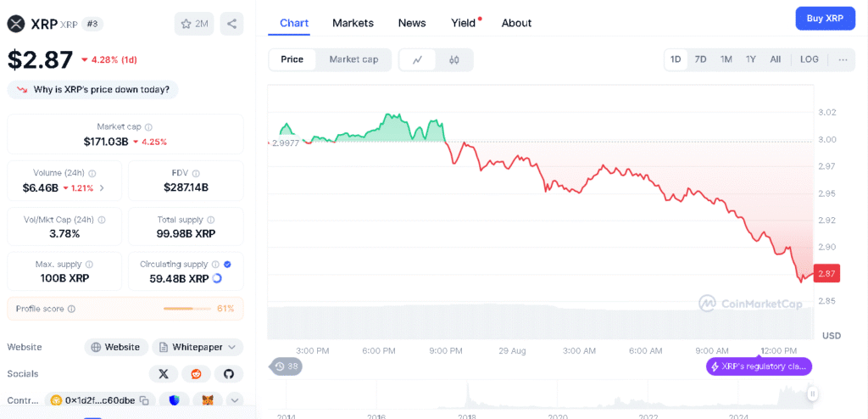Open the X (Twitter) social link
The width and height of the screenshot is (868, 419).
pos(164,374)
